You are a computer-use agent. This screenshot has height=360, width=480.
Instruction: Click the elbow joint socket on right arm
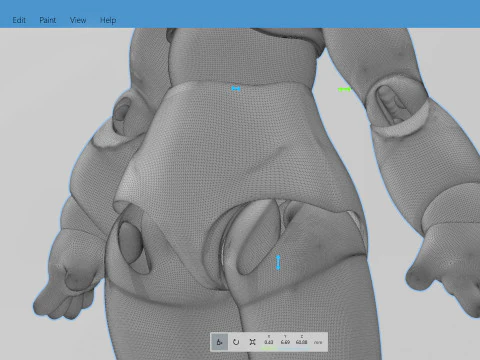pos(395,107)
